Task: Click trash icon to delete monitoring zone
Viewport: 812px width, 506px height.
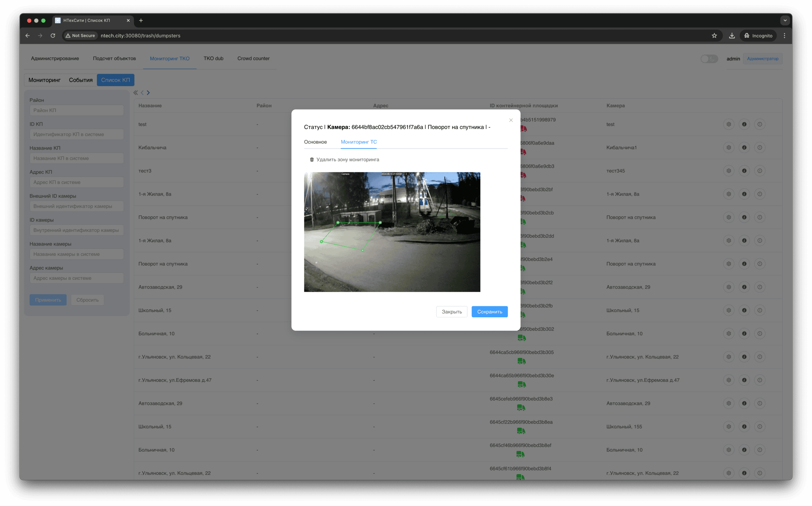Action: click(x=312, y=160)
